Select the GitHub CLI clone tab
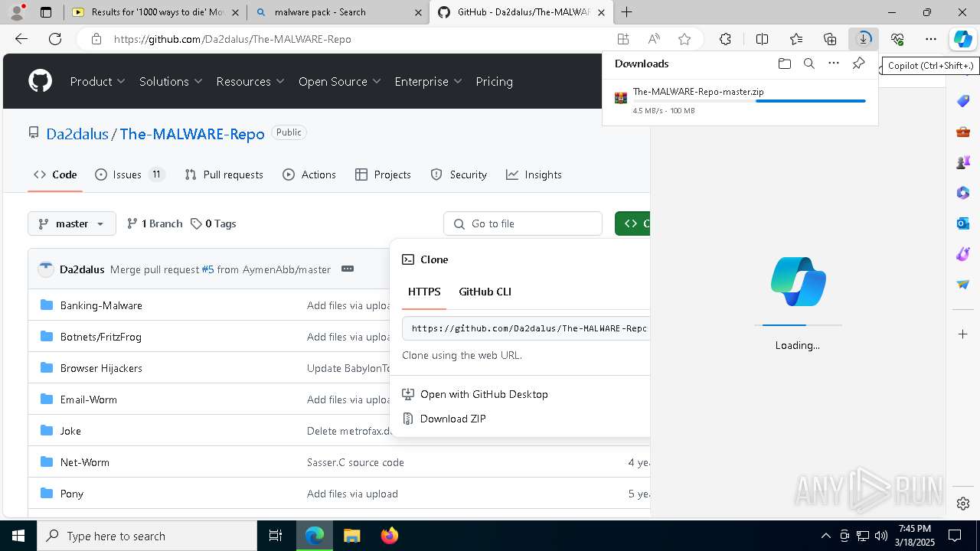Viewport: 980px width, 551px height. tap(485, 292)
